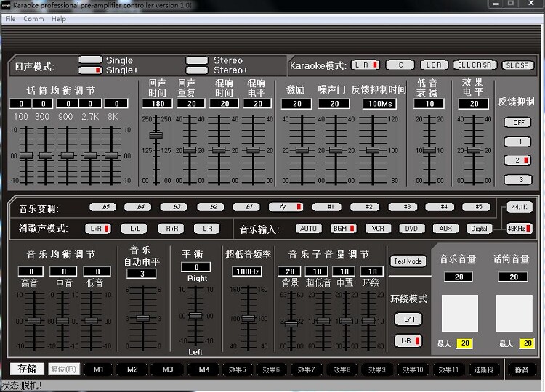Choose C Karaoke mode

pos(400,65)
